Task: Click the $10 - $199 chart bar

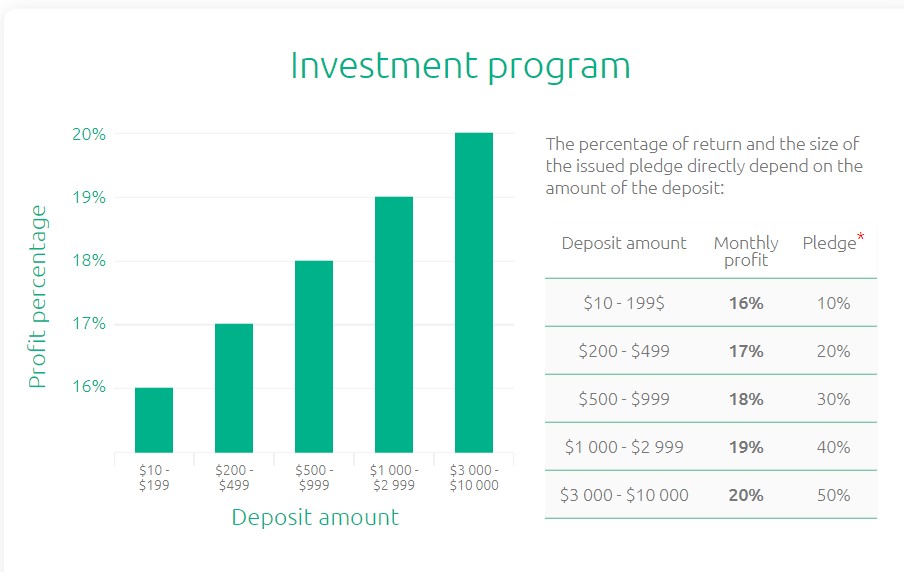Action: point(154,420)
